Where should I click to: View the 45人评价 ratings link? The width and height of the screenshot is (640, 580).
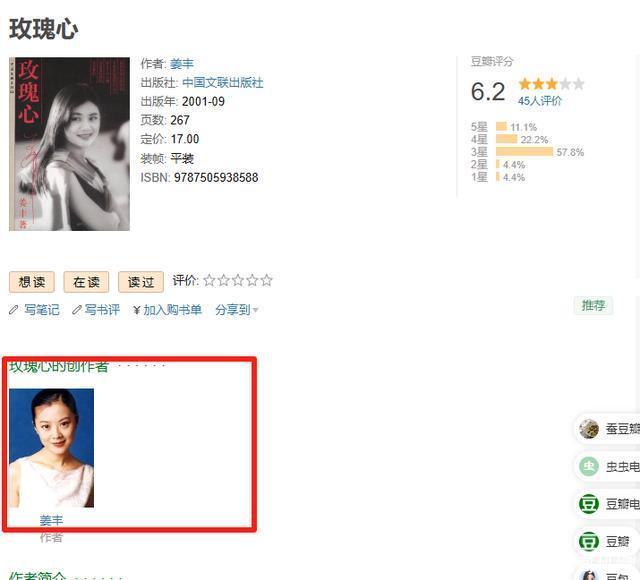540,101
